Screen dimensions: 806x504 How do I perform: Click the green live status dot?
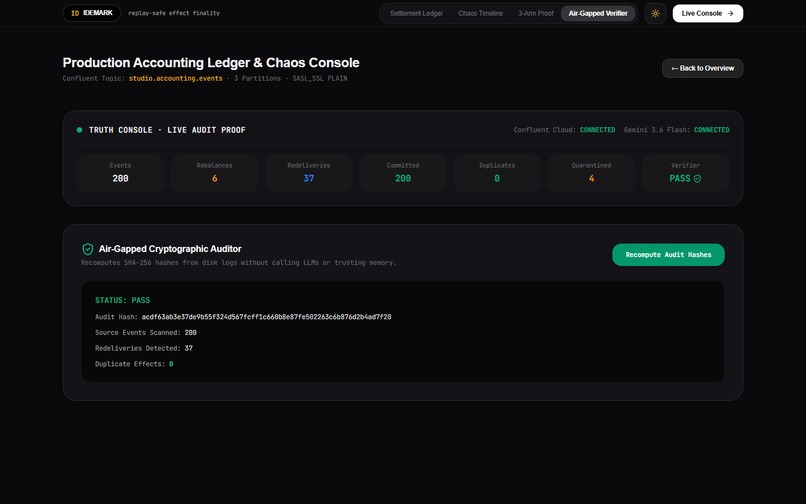point(79,130)
